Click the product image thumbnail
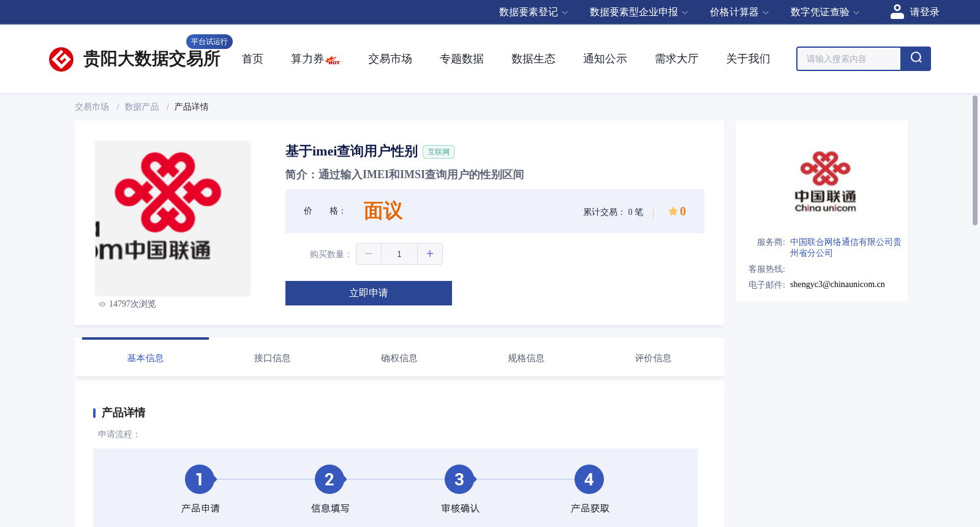980x527 pixels. [x=173, y=219]
